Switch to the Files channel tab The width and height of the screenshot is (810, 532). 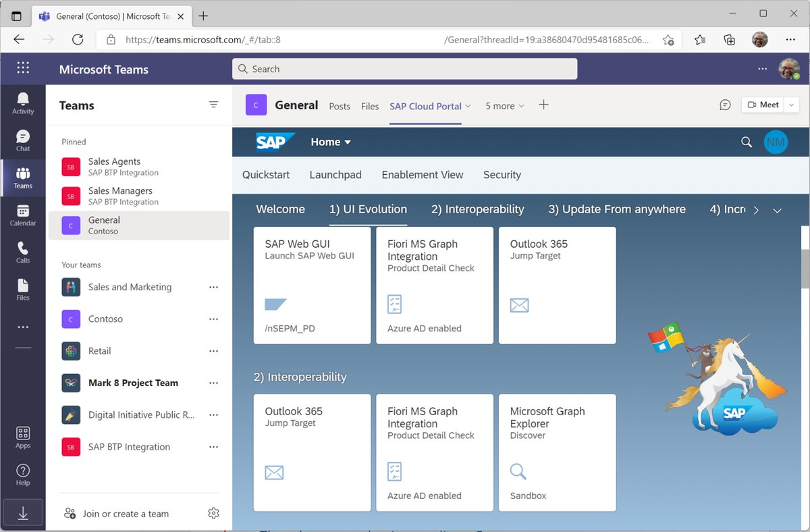point(370,106)
